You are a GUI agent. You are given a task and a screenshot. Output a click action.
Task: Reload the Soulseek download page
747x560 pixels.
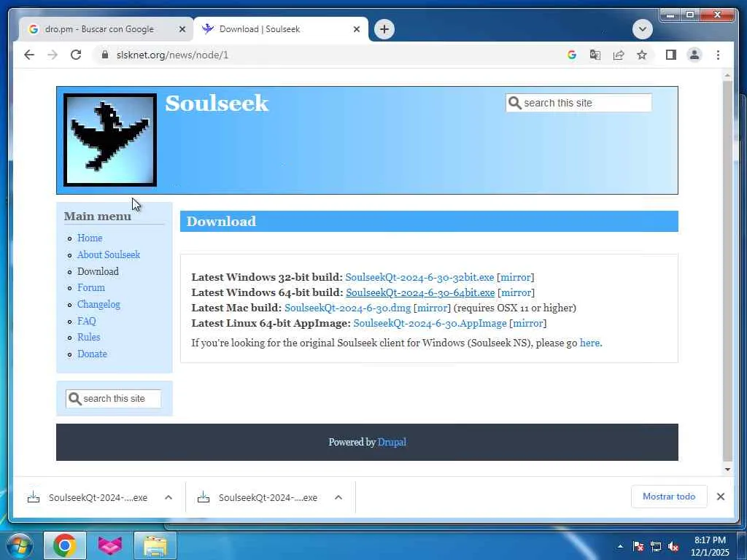[x=76, y=55]
